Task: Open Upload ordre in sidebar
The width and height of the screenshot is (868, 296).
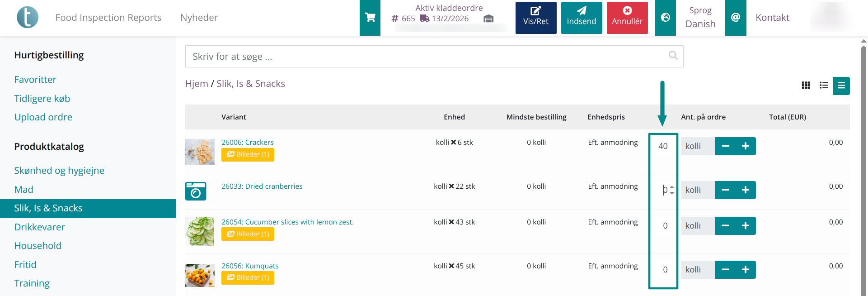Action: pos(43,117)
